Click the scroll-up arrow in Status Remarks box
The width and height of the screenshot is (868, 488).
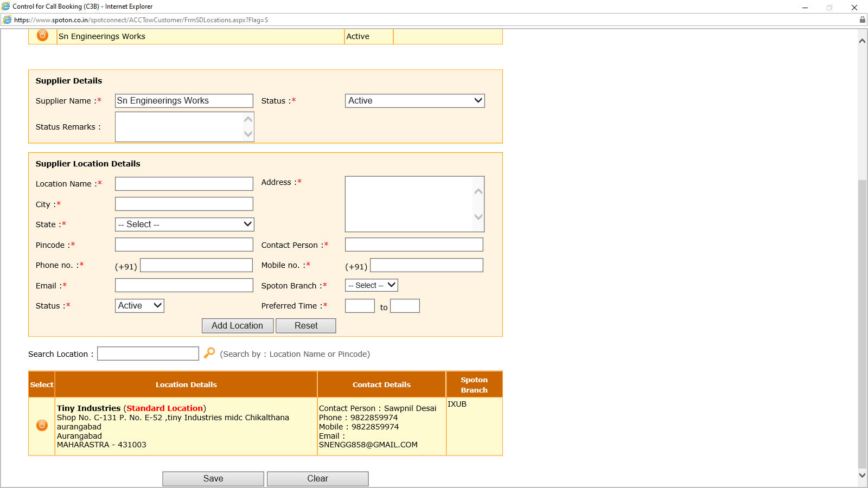click(248, 120)
